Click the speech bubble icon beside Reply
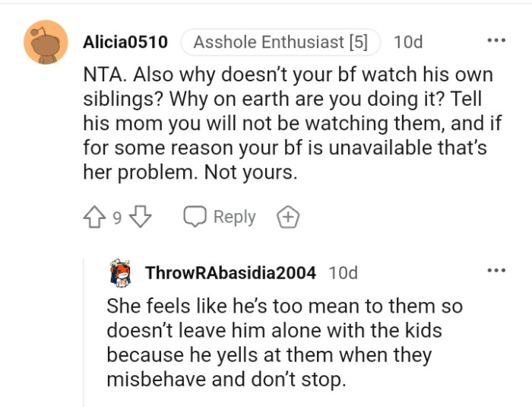Screen dimensions: 532x407 pos(195,218)
